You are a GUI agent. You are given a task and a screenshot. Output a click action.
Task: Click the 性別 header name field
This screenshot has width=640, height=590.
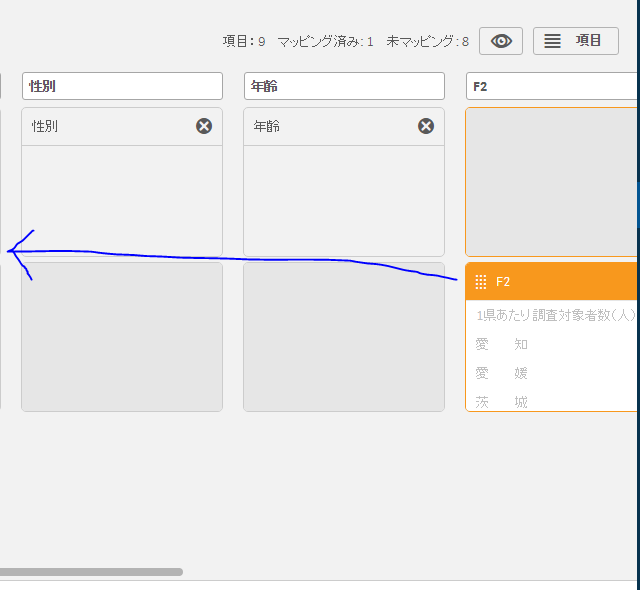pyautogui.click(x=122, y=86)
